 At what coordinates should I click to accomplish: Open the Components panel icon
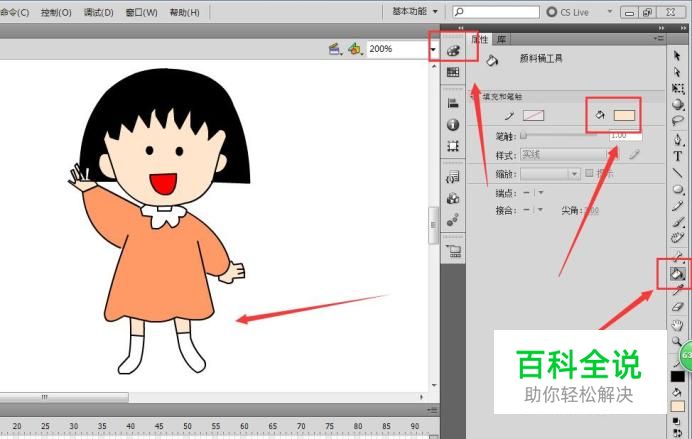tap(453, 198)
